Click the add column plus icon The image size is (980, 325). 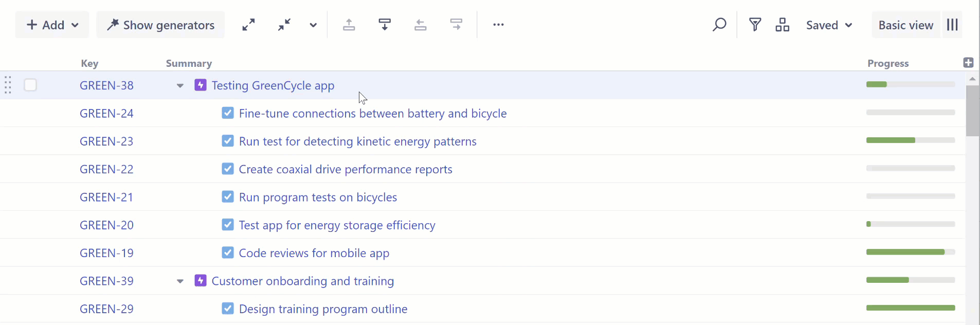(968, 63)
